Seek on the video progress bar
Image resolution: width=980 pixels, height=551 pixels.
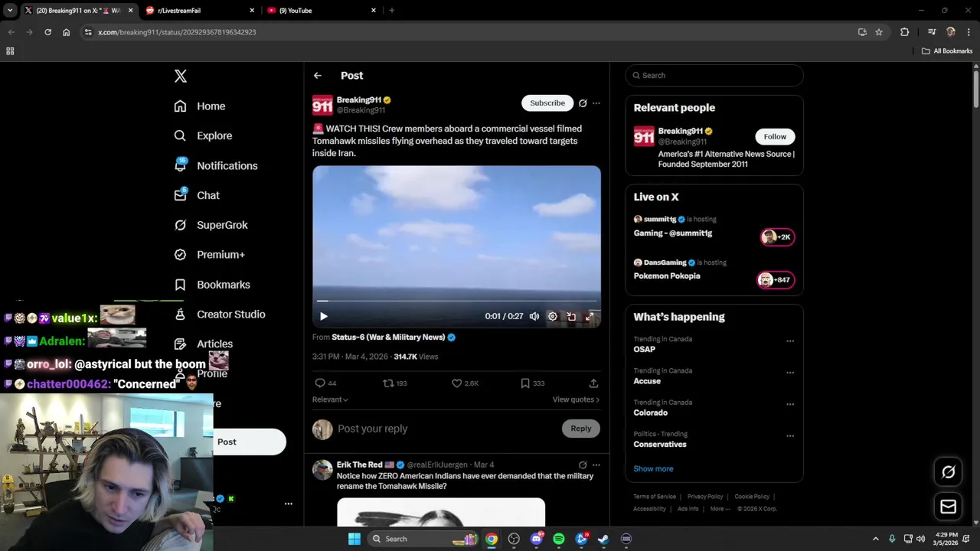456,302
